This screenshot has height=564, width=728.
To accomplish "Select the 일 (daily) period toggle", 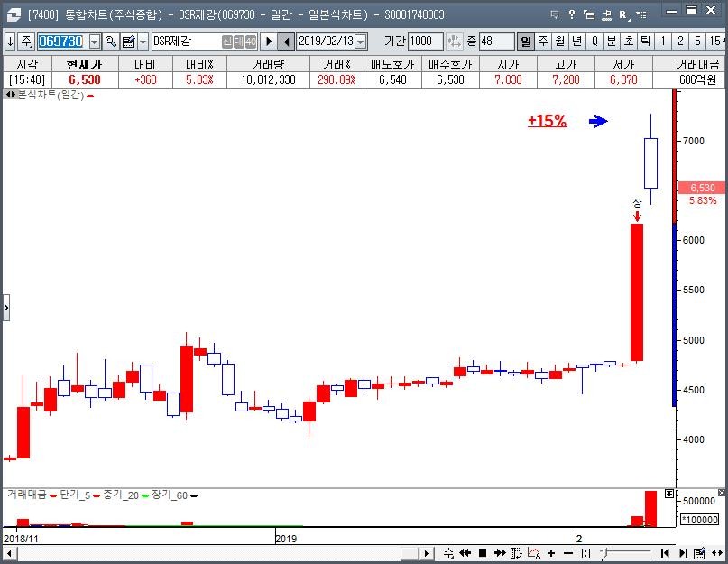I will 526,42.
